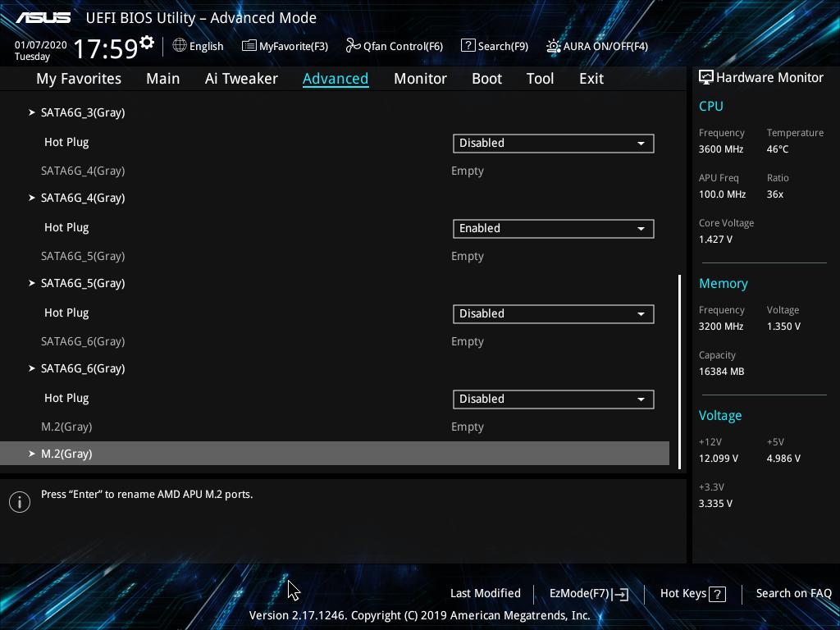The width and height of the screenshot is (840, 630).
Task: Click the +5V reading 4.986 V
Action: 783,458
